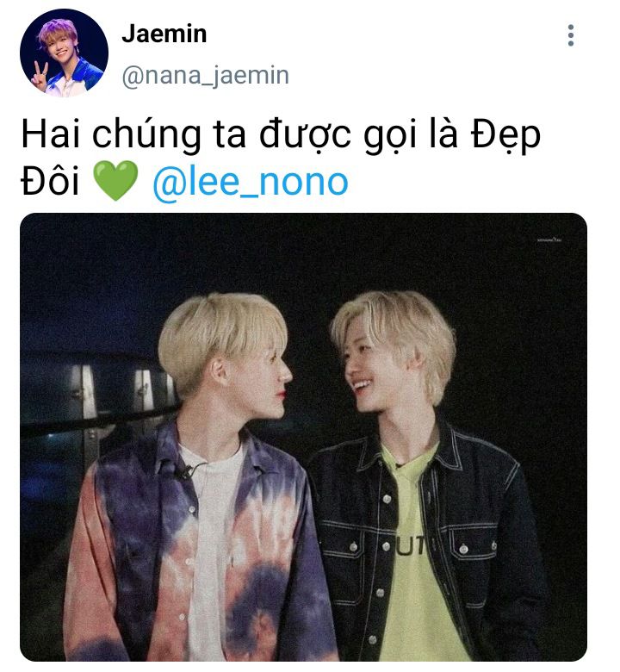Open the attached photo of the two blond men
Viewport: 620px width, 672px height.
(303, 437)
